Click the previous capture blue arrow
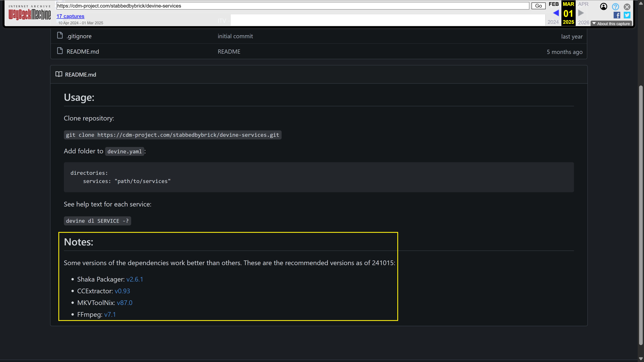Screen dimensions: 644x362 click(556, 13)
